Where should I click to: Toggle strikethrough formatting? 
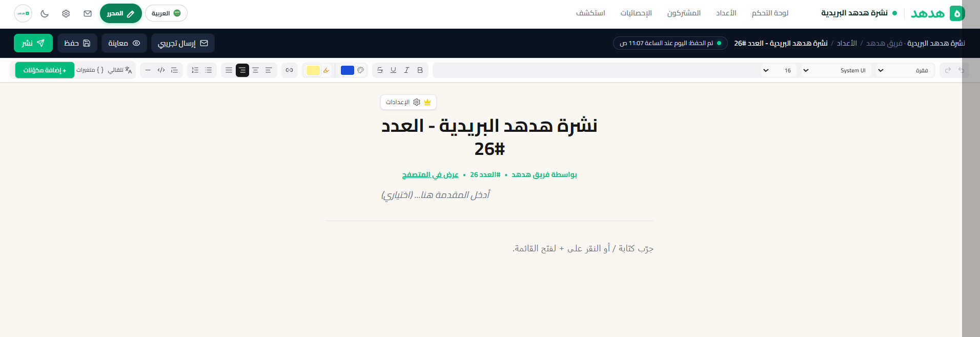point(380,70)
